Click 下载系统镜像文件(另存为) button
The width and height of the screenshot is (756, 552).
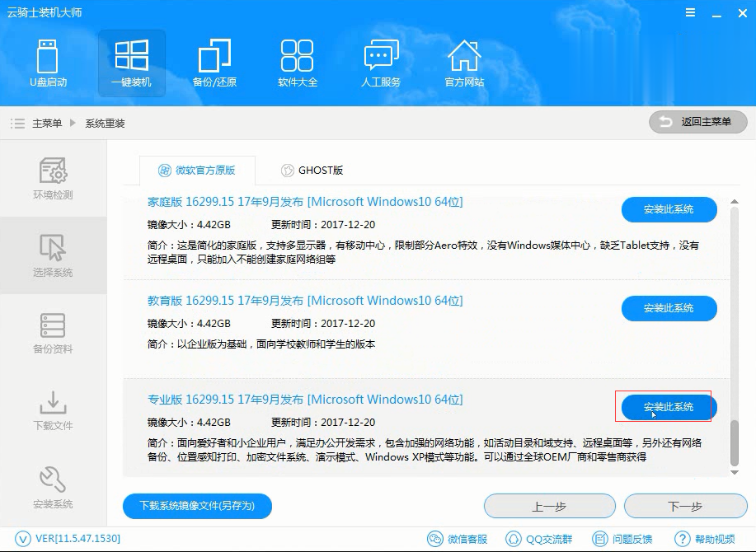(x=197, y=506)
